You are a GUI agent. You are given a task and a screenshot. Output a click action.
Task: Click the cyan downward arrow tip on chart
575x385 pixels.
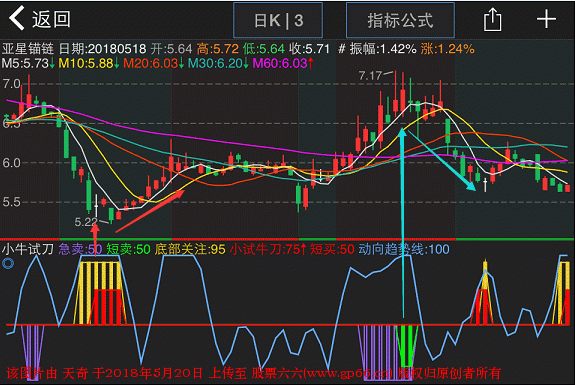pyautogui.click(x=471, y=186)
